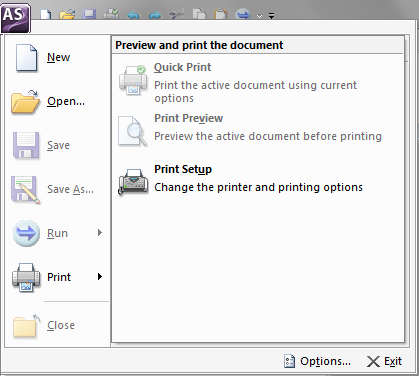Click 'Preview and print the document' header
The height and width of the screenshot is (376, 419).
coord(199,45)
